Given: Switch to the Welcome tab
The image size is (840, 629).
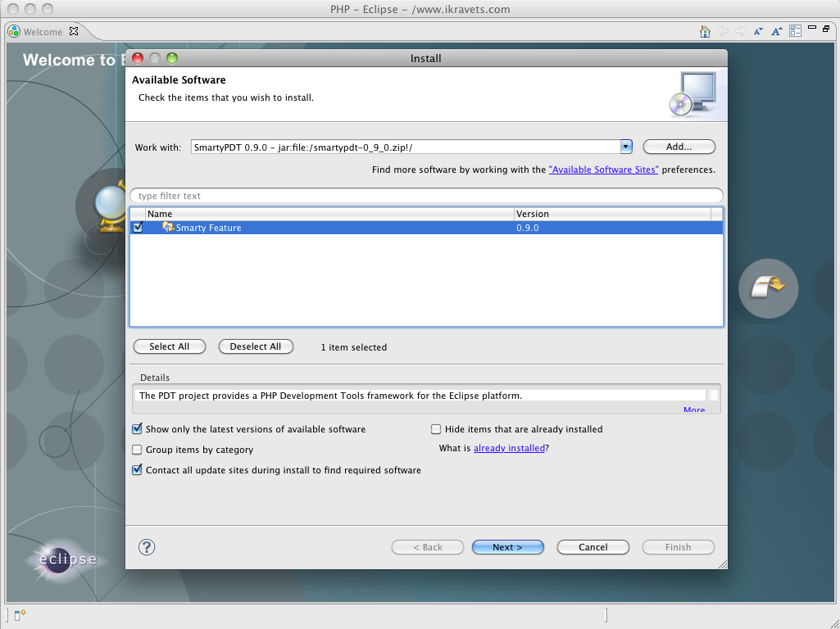Looking at the screenshot, I should point(43,32).
